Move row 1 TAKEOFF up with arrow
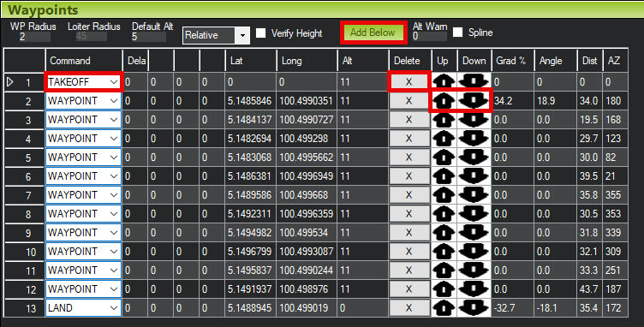Viewport: 644px width, 327px height. coord(444,81)
